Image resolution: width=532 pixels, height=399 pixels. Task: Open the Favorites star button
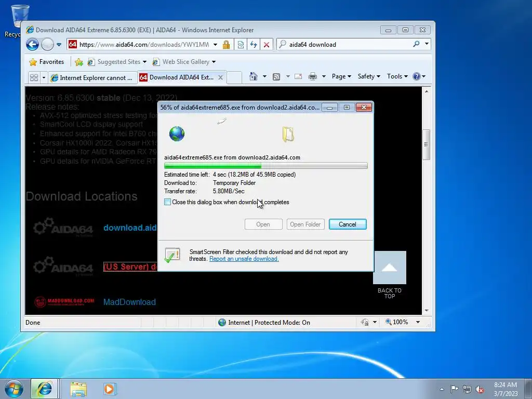(x=47, y=62)
